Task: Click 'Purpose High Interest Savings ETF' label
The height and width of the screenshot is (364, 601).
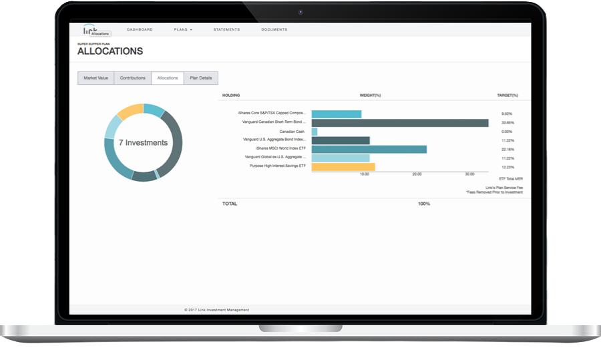Action: (x=278, y=166)
